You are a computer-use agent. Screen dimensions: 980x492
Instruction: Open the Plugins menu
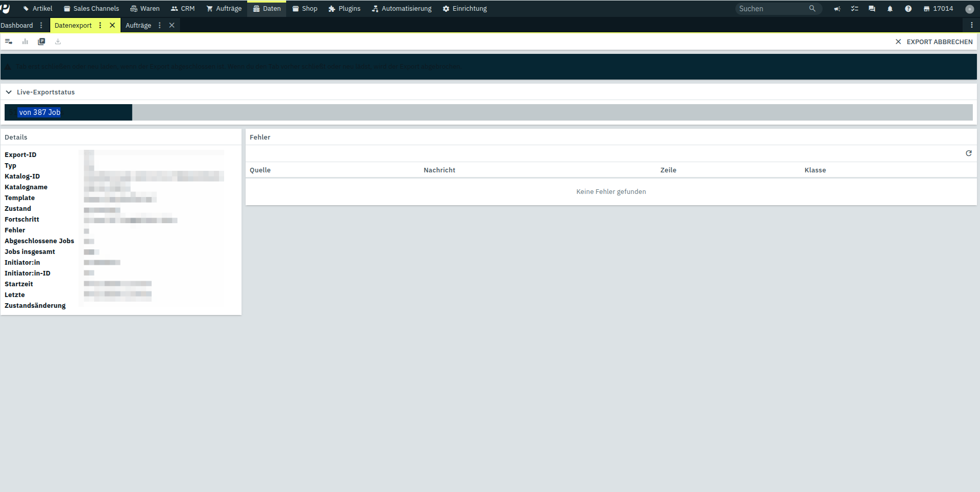tap(344, 9)
